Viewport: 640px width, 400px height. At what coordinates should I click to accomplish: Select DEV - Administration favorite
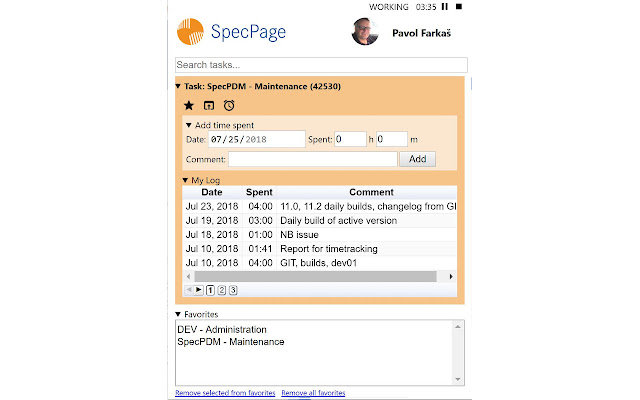(x=222, y=329)
